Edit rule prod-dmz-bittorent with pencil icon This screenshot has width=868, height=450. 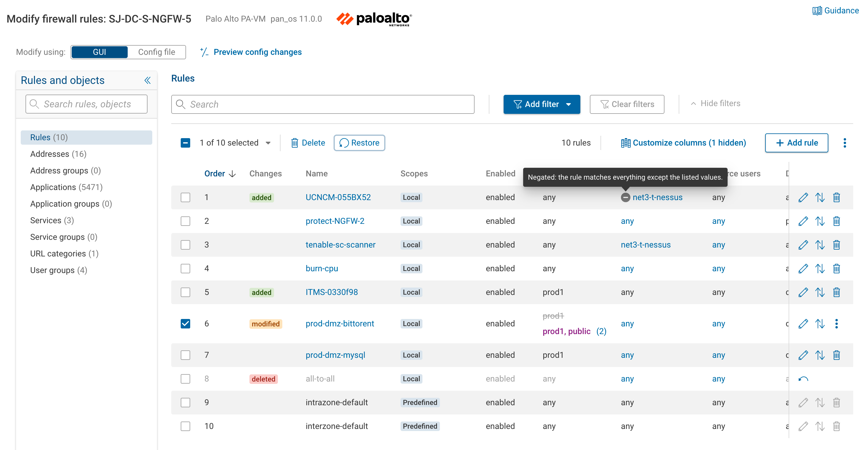coord(803,324)
